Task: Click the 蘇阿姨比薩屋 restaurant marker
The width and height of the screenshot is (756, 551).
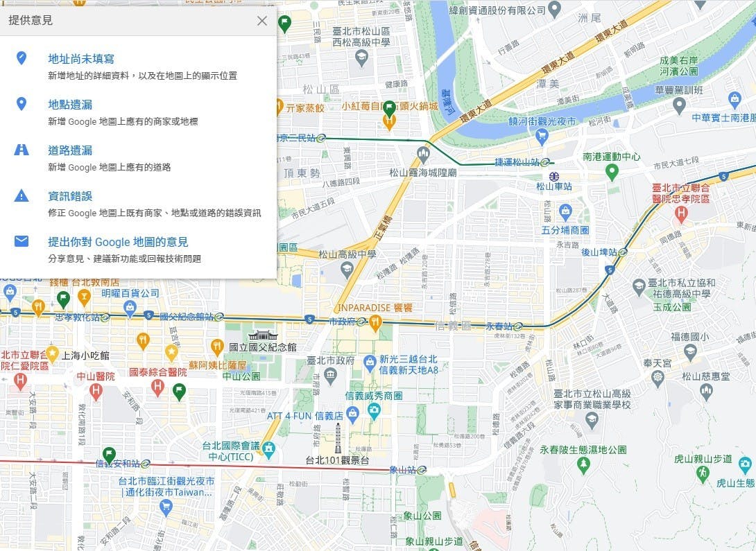Action: pos(217,347)
